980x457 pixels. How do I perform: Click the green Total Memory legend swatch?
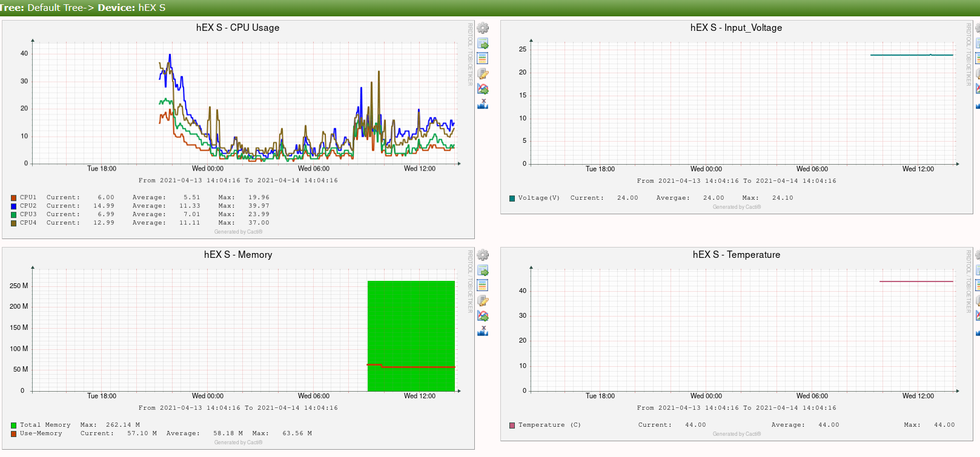pyautogui.click(x=13, y=426)
